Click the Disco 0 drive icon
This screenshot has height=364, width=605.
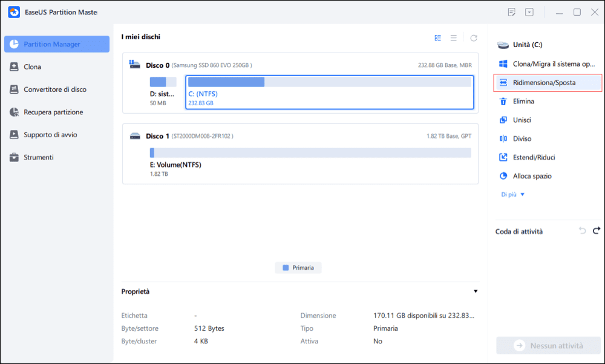pos(135,64)
